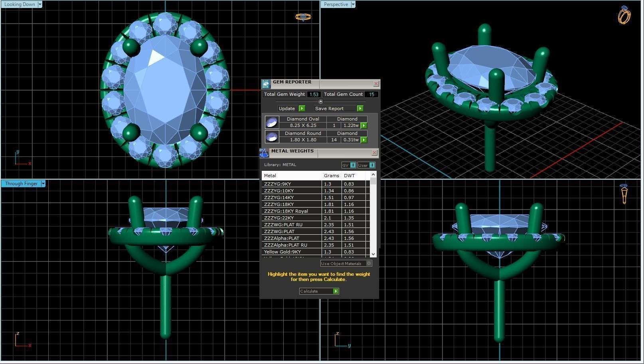644x364 pixels.
Task: Click the 1.80 X 1.80 size cell
Action: pos(303,140)
